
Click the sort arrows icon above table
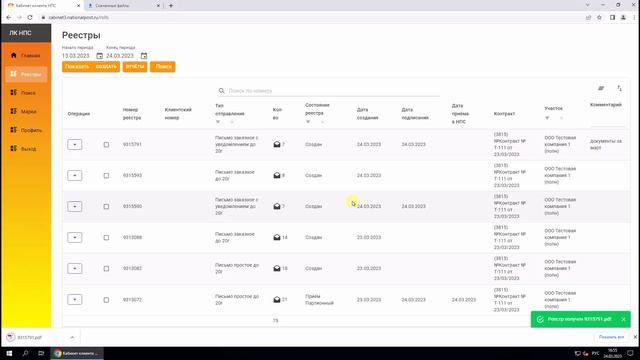tap(619, 88)
